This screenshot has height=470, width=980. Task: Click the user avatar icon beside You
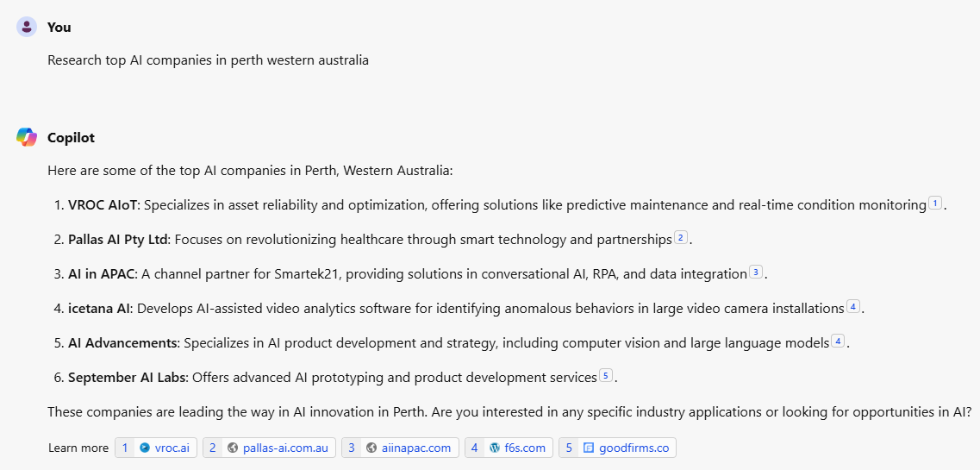(27, 27)
